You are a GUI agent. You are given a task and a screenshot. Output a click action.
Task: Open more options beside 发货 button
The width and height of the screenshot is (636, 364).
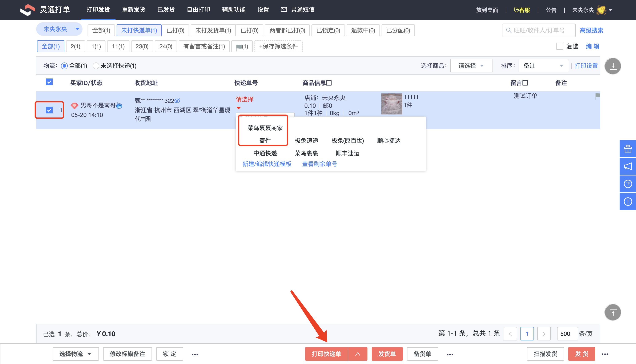(x=605, y=354)
